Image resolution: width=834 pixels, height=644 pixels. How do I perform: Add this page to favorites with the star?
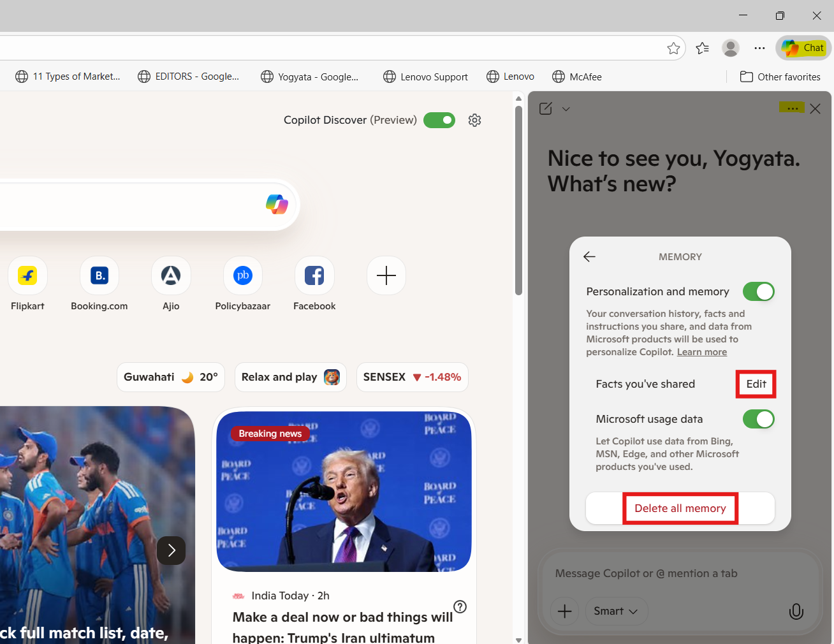coord(673,48)
